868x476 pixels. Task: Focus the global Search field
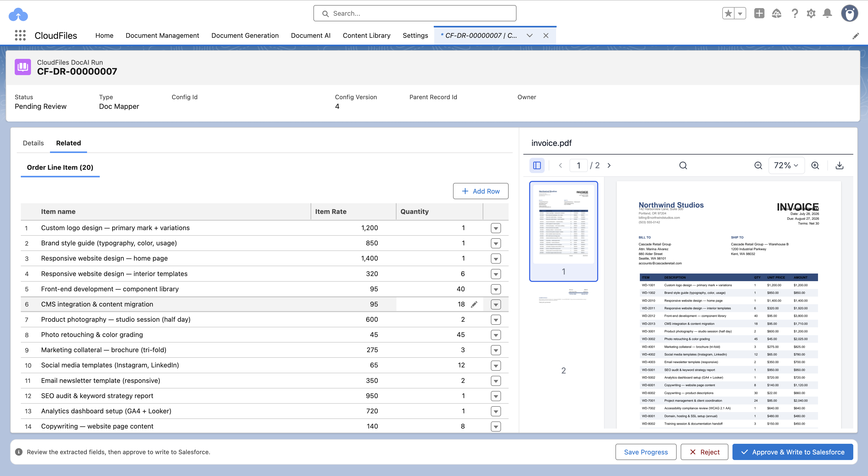coord(414,13)
